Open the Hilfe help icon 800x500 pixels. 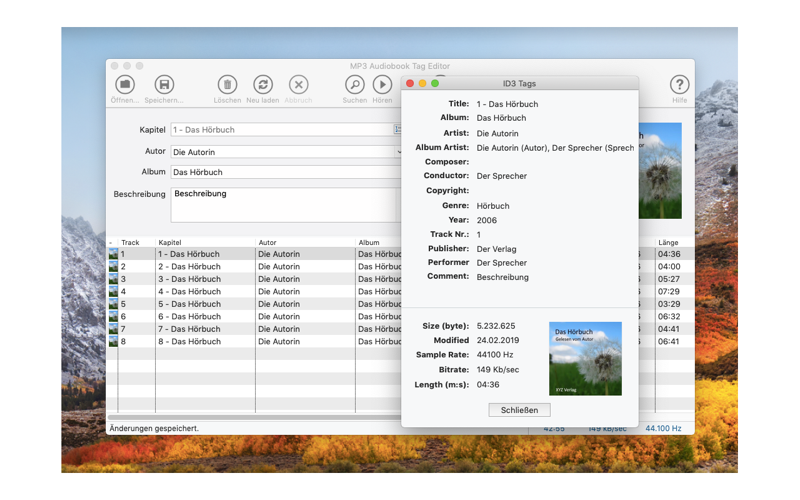click(x=679, y=86)
